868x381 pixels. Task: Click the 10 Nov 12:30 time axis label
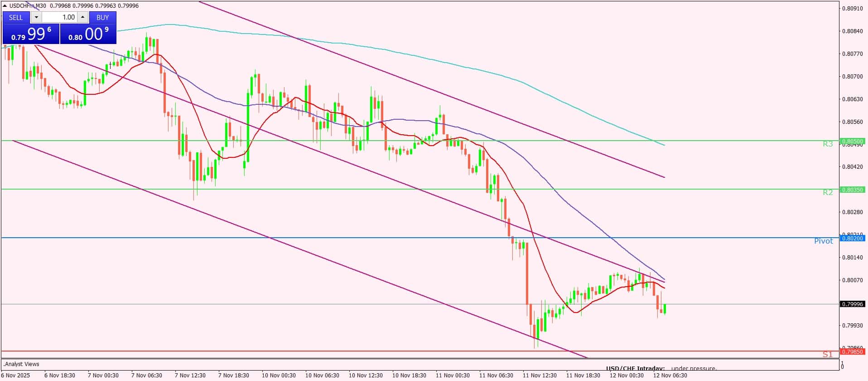tap(366, 376)
